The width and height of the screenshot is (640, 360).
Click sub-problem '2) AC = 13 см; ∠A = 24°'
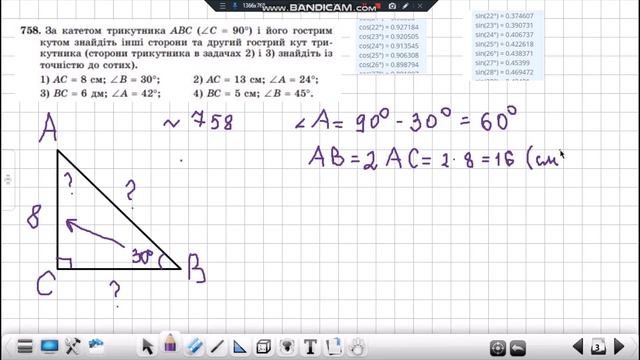(x=256, y=79)
